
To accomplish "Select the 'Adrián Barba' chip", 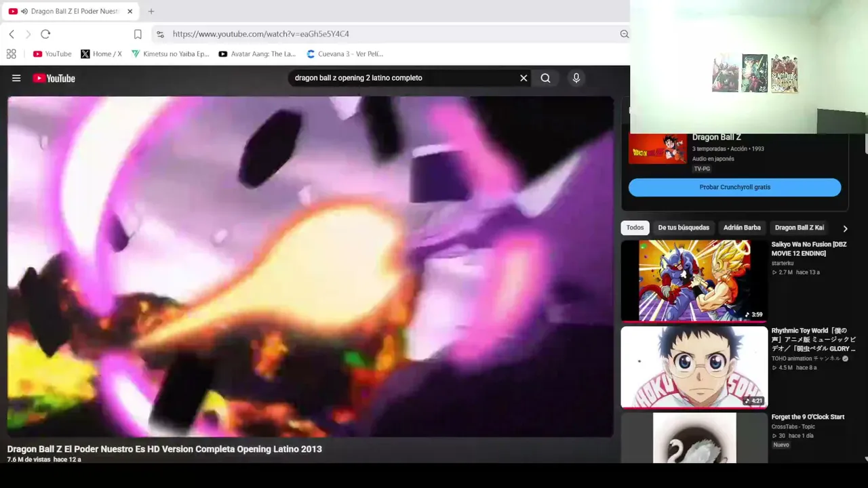I will pyautogui.click(x=742, y=228).
